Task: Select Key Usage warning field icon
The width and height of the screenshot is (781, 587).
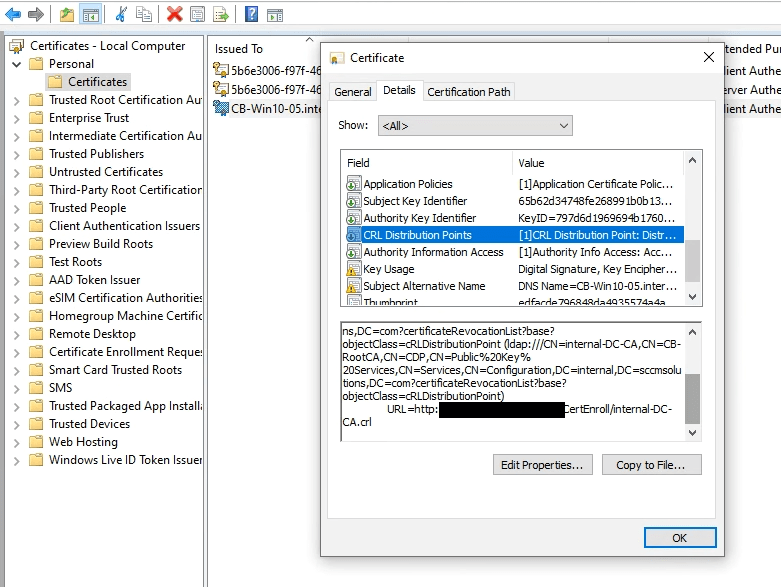Action: click(353, 269)
